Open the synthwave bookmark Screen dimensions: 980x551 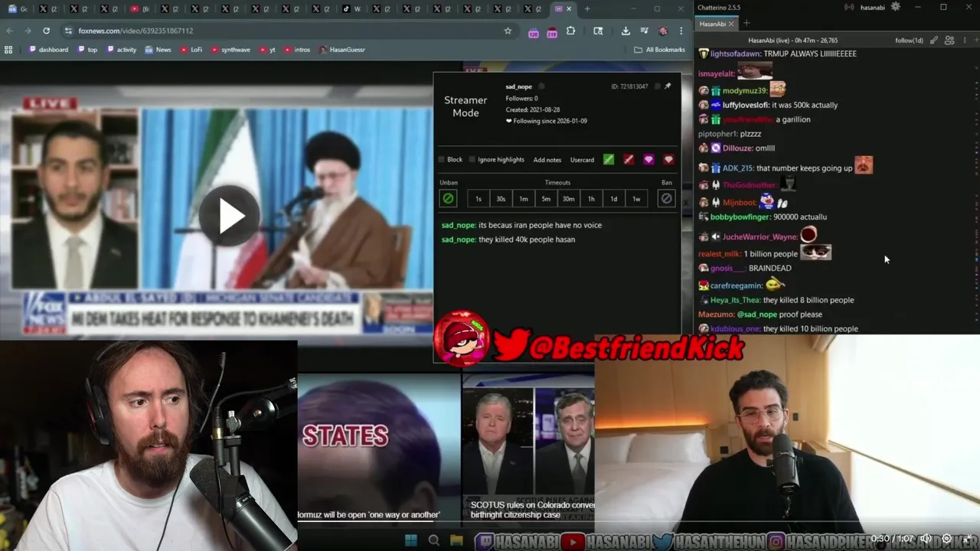(230, 50)
